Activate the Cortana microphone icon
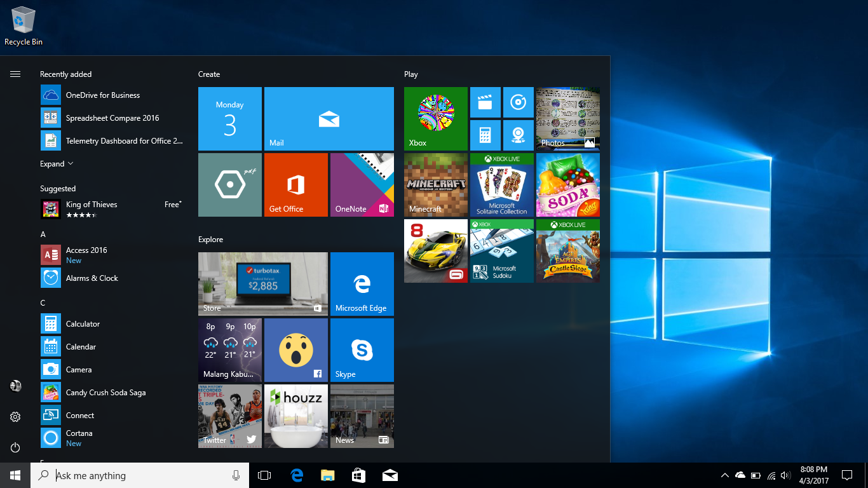868x488 pixels. pyautogui.click(x=236, y=475)
